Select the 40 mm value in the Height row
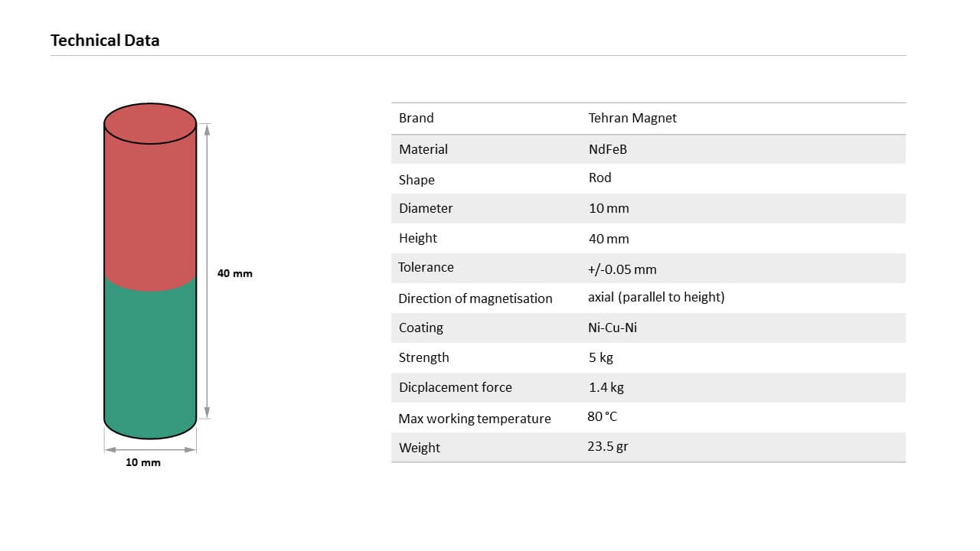The image size is (980, 551). click(609, 239)
